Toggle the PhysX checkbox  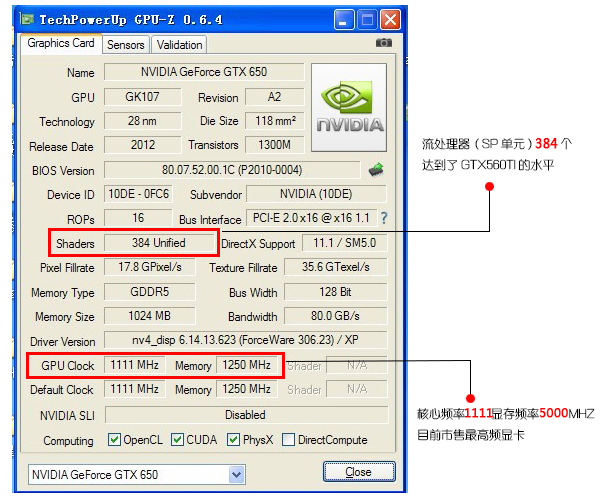tap(233, 440)
